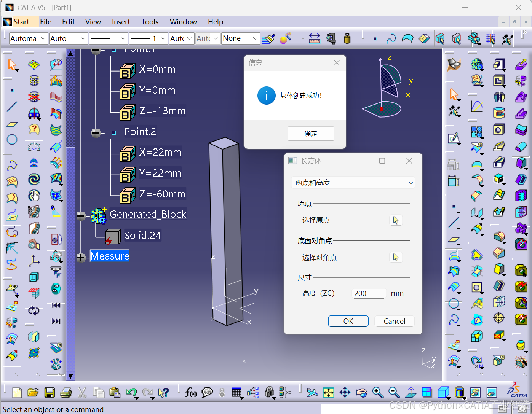Activate the Rotate view tool
Viewport: 532px width, 414px height.
pyautogui.click(x=361, y=392)
